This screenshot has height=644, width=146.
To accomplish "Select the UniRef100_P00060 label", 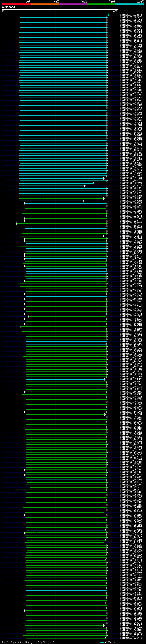I will 131,87.
